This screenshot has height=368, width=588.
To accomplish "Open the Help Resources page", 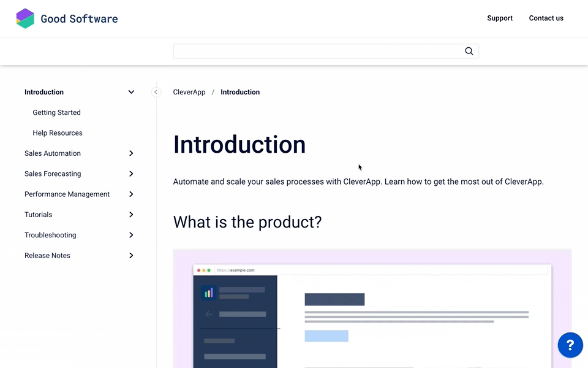I will pos(58,133).
